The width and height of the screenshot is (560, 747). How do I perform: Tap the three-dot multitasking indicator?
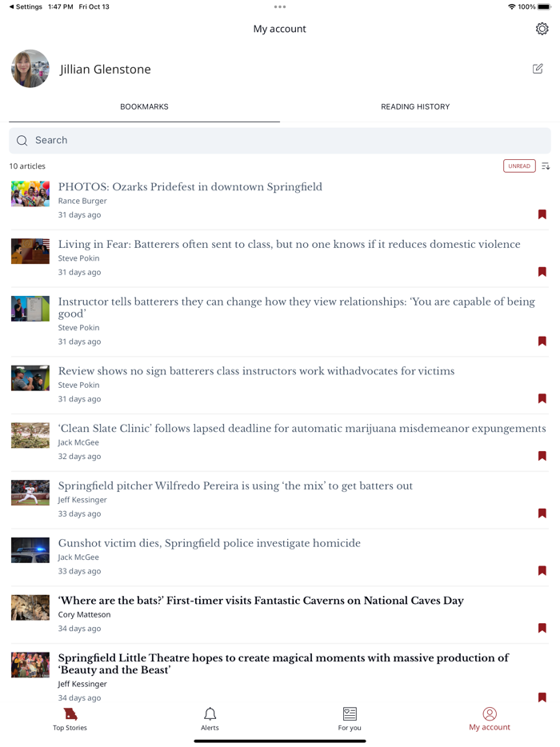[x=280, y=6]
